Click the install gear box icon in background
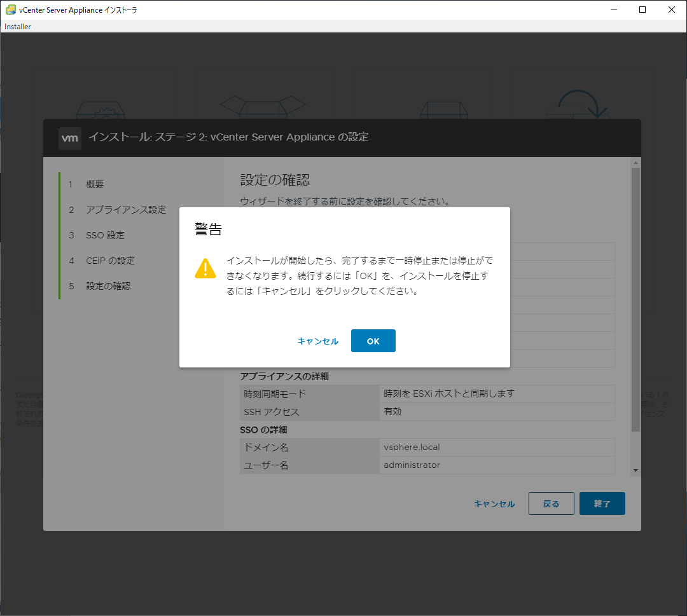This screenshot has height=616, width=687. point(101,110)
